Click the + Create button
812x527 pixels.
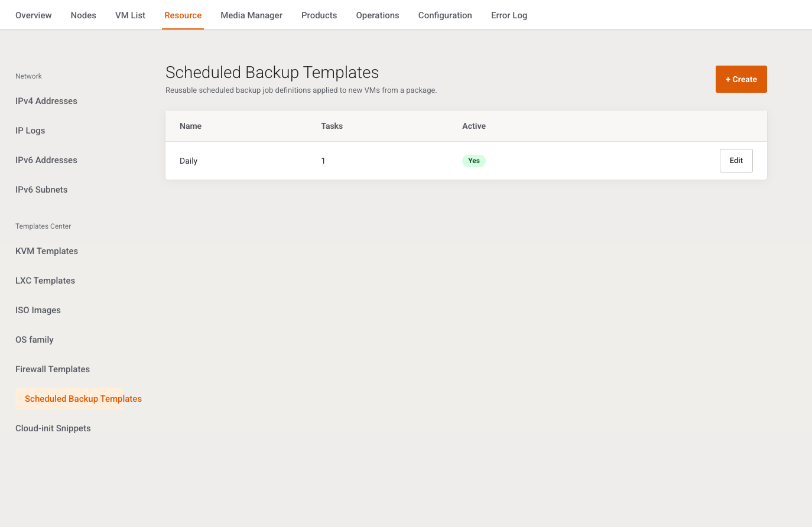[x=741, y=79]
